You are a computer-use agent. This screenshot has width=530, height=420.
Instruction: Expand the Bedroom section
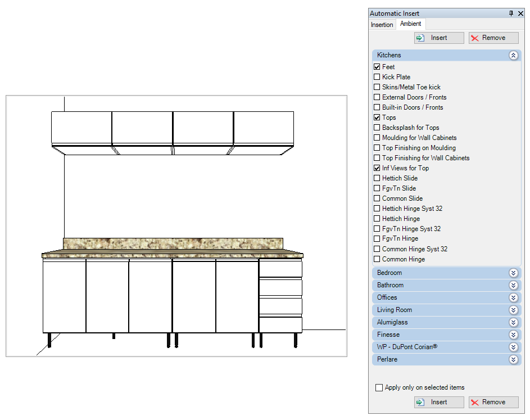tap(513, 273)
